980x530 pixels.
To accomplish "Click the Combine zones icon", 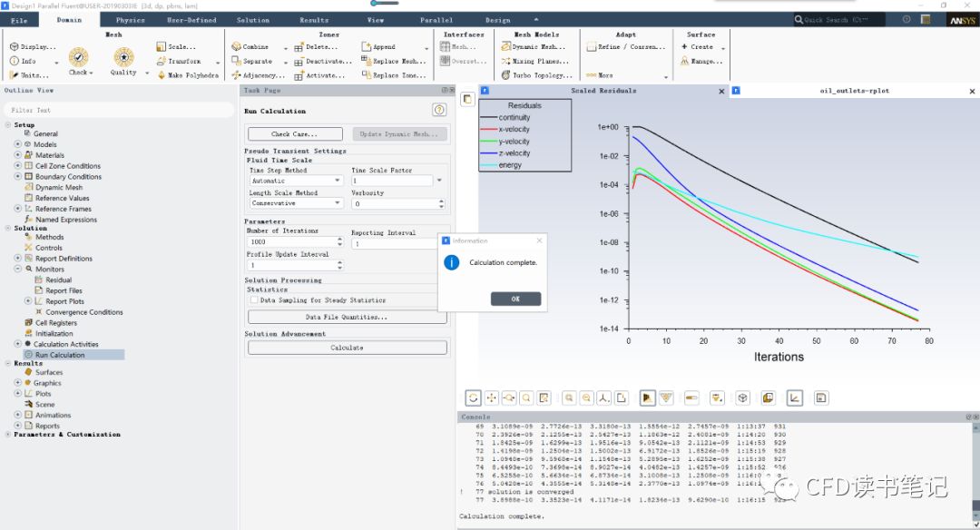I will pos(236,47).
